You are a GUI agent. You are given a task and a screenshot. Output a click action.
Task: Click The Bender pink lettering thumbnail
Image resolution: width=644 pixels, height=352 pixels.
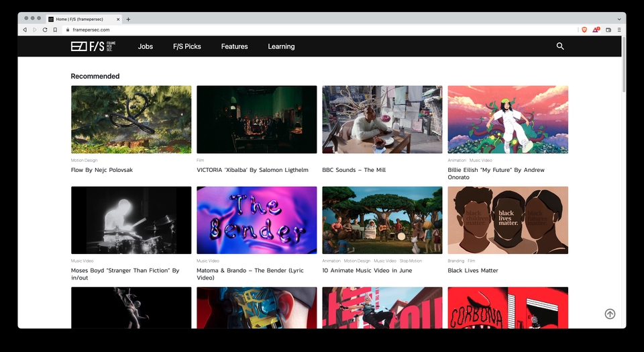pyautogui.click(x=257, y=220)
